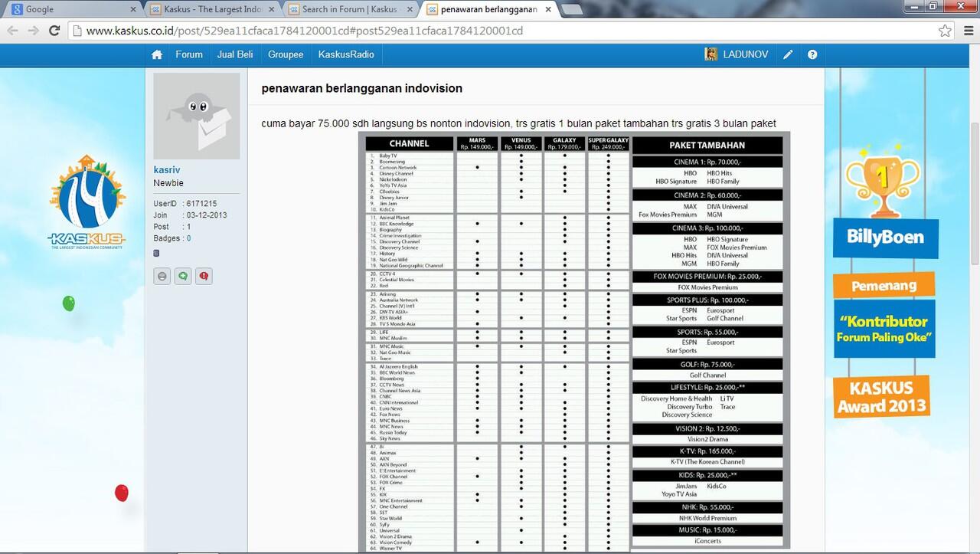980x554 pixels.
Task: Open the Chrome menu hamburger icon
Action: click(x=968, y=31)
